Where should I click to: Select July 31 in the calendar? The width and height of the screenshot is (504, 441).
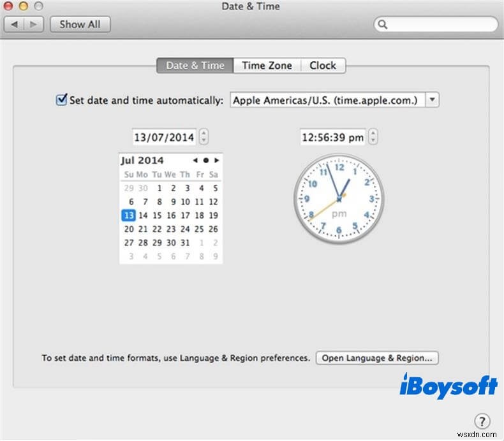click(185, 243)
